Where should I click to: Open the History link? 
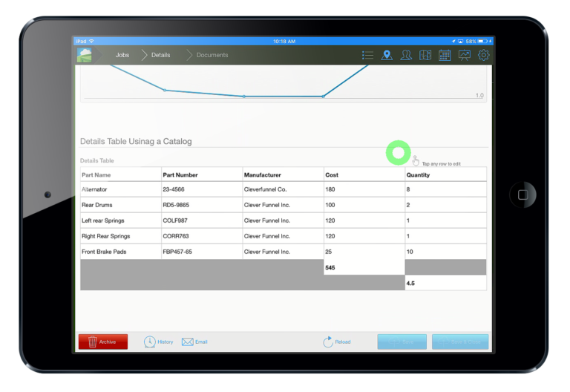coord(159,342)
